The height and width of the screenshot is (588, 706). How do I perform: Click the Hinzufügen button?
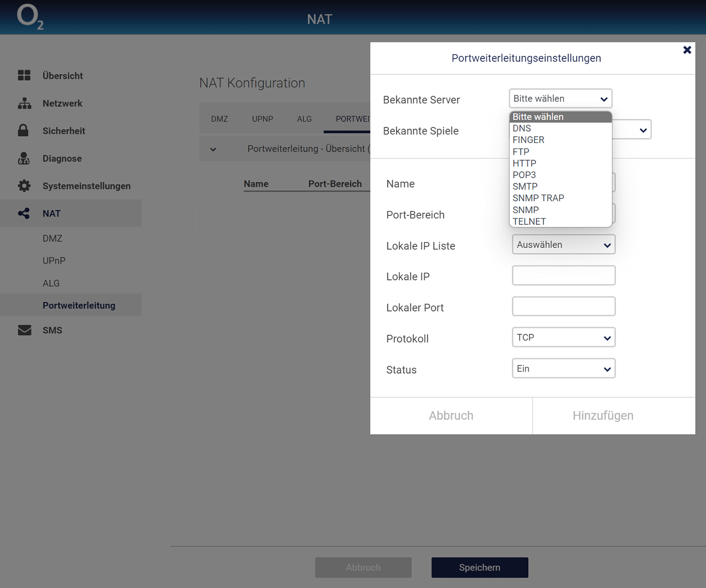coord(602,416)
